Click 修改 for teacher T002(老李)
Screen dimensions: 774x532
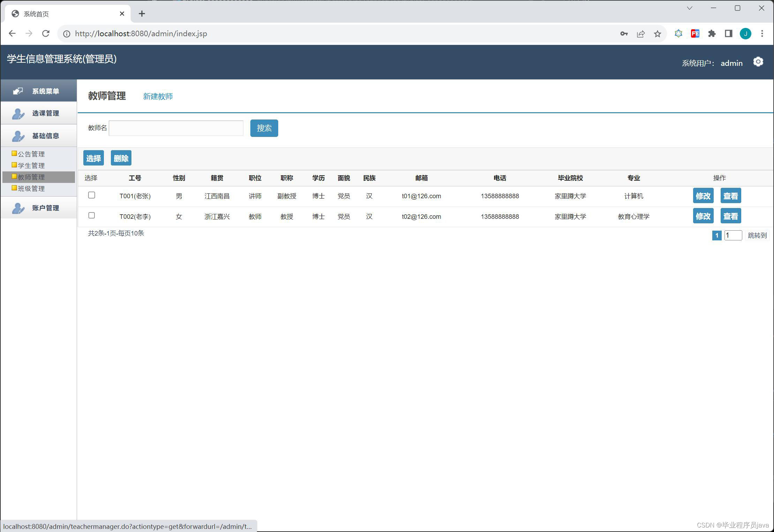[703, 216]
